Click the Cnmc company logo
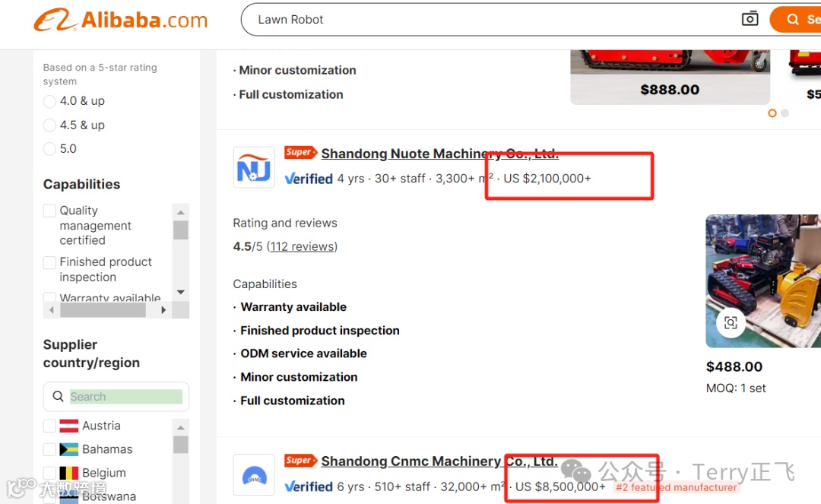The image size is (821, 504). coord(254,475)
